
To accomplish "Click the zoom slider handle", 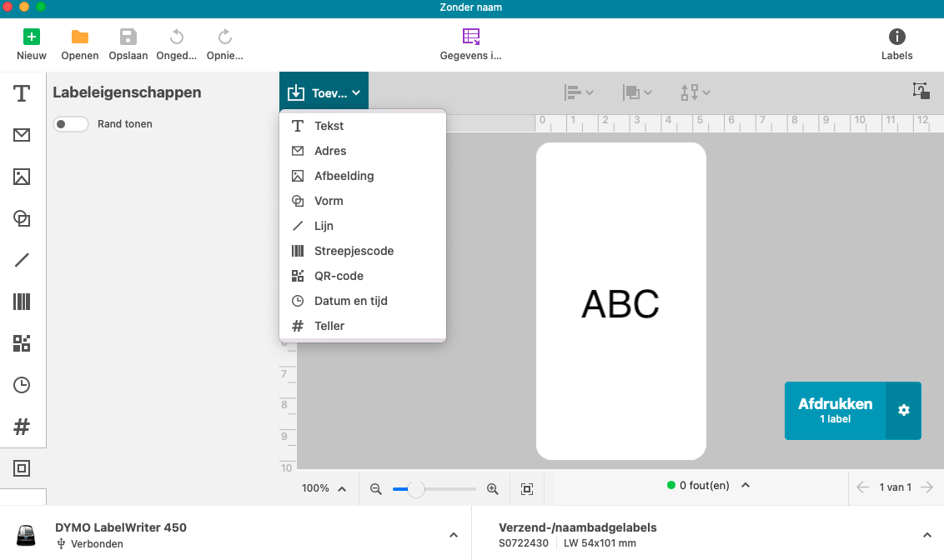I will click(x=415, y=489).
